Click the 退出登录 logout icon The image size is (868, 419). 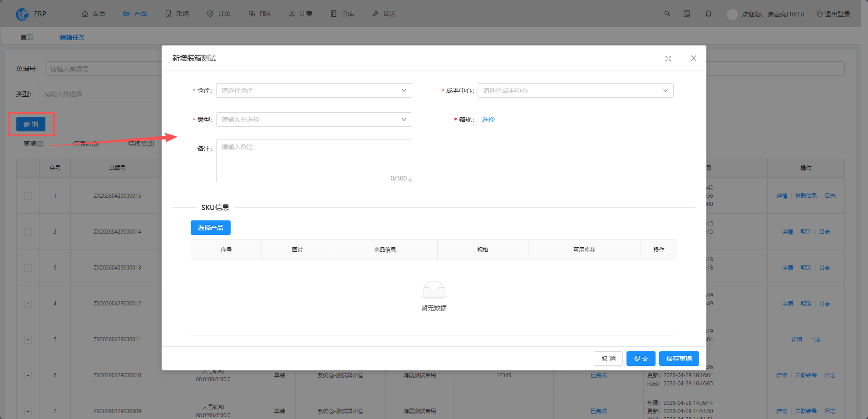point(820,14)
